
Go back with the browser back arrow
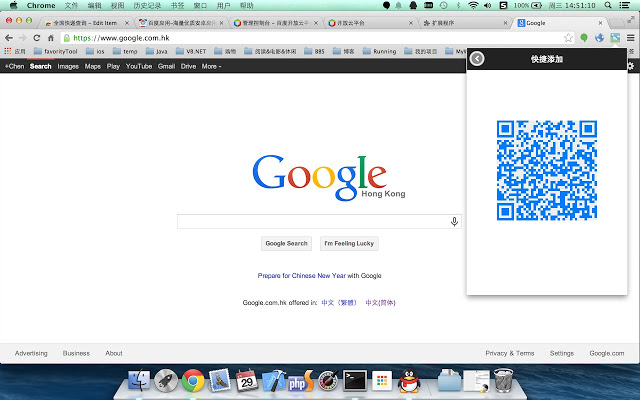click(x=9, y=38)
